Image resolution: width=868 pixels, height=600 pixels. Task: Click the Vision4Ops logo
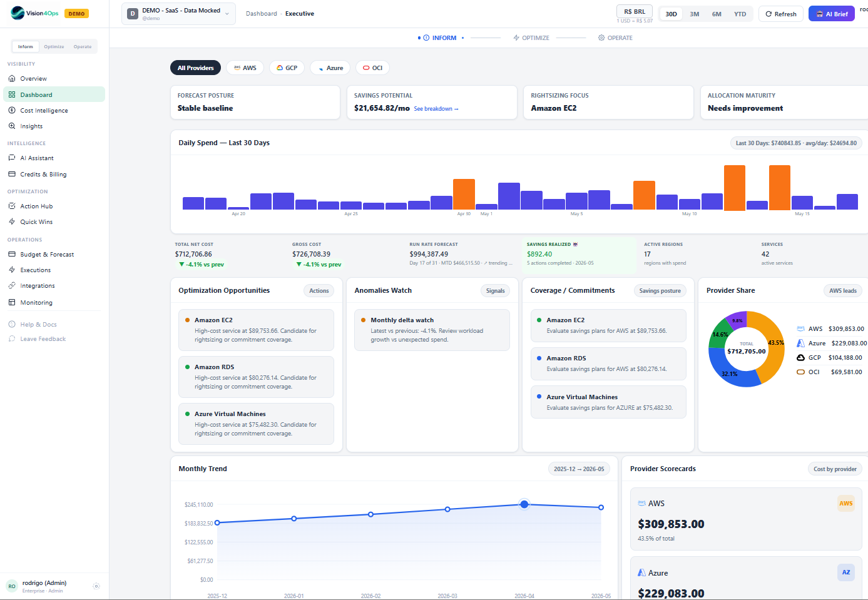pos(34,13)
